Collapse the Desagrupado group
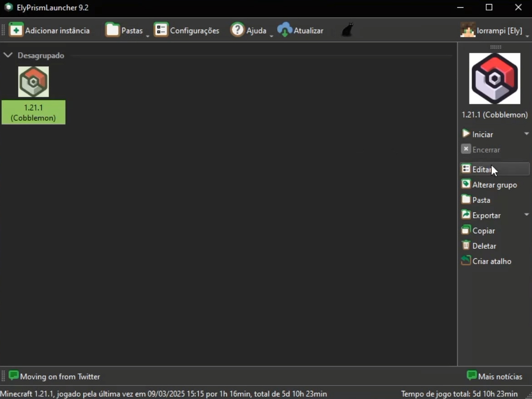 click(x=8, y=55)
